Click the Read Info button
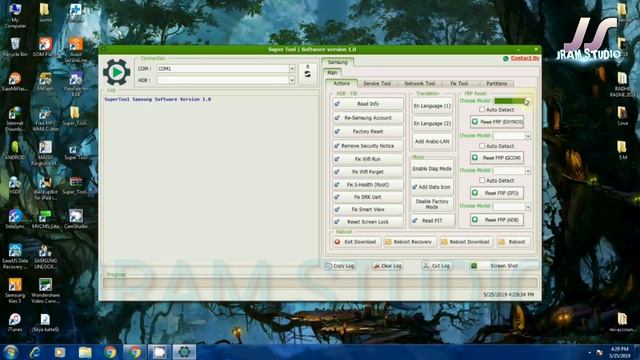 tap(368, 104)
